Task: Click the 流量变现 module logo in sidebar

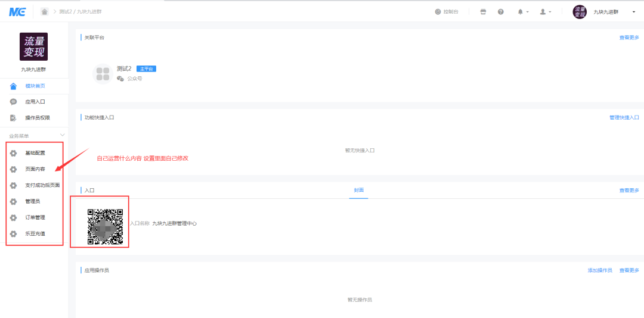Action: [x=33, y=47]
